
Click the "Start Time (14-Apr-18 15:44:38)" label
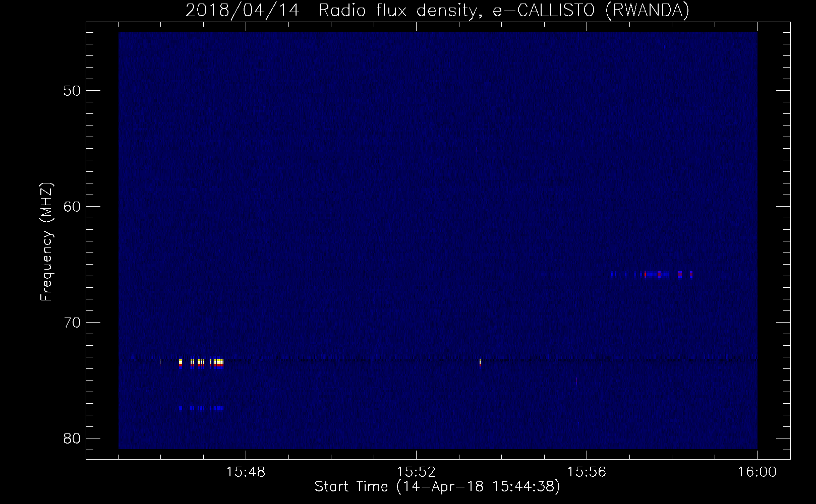click(x=437, y=487)
